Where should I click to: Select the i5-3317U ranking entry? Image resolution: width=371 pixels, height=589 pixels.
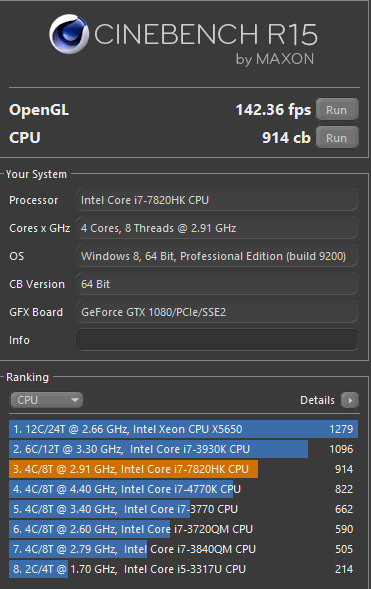pyautogui.click(x=183, y=569)
